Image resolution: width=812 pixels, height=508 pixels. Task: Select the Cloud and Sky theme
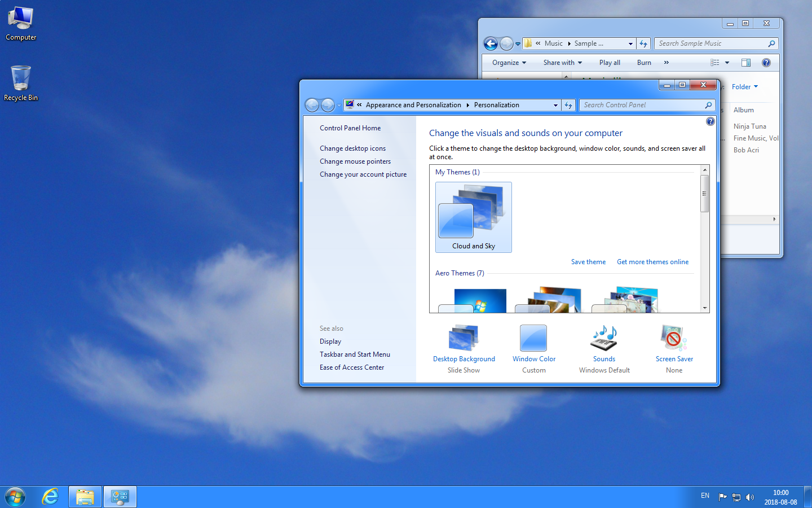pyautogui.click(x=473, y=217)
